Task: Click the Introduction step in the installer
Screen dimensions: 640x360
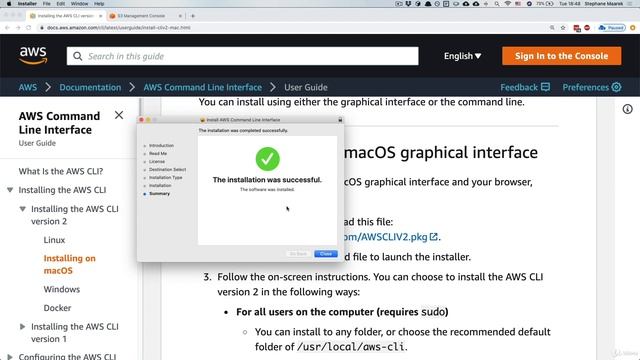Action: 161,146
